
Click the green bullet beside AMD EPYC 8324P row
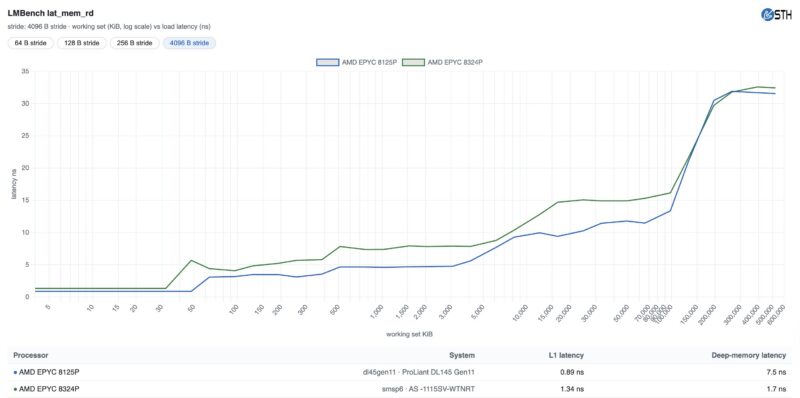(15, 389)
